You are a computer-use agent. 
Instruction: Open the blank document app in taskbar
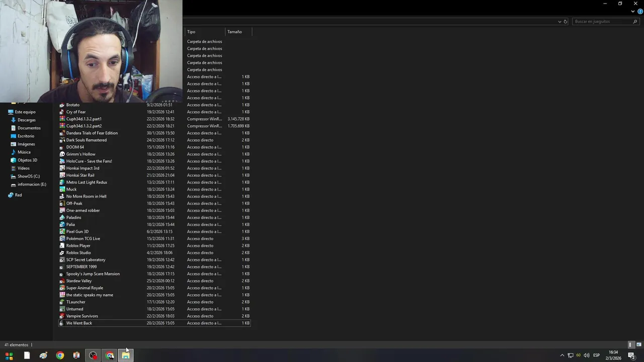pyautogui.click(x=27, y=355)
